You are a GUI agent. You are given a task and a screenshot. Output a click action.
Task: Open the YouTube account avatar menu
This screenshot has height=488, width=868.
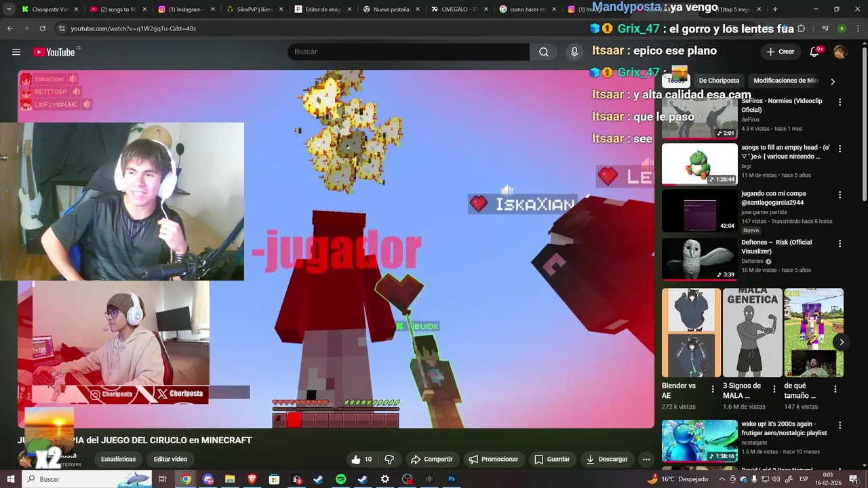840,52
